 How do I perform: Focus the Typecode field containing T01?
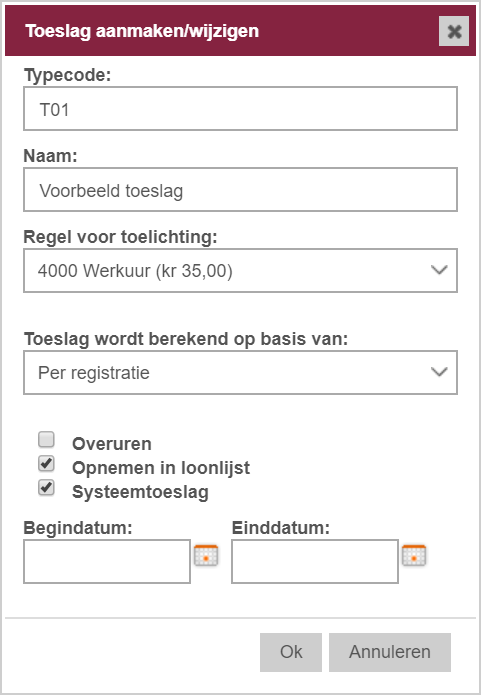pos(240,109)
